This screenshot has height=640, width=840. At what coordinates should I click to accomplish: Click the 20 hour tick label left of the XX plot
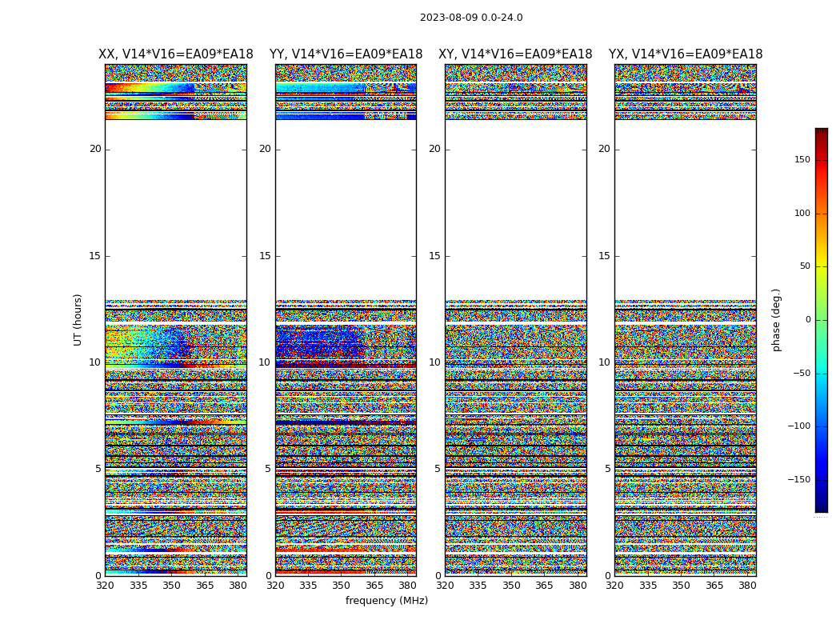click(95, 149)
